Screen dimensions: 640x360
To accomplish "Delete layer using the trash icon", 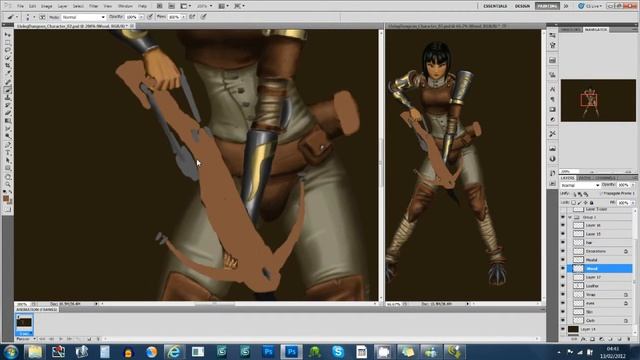I will coord(629,339).
